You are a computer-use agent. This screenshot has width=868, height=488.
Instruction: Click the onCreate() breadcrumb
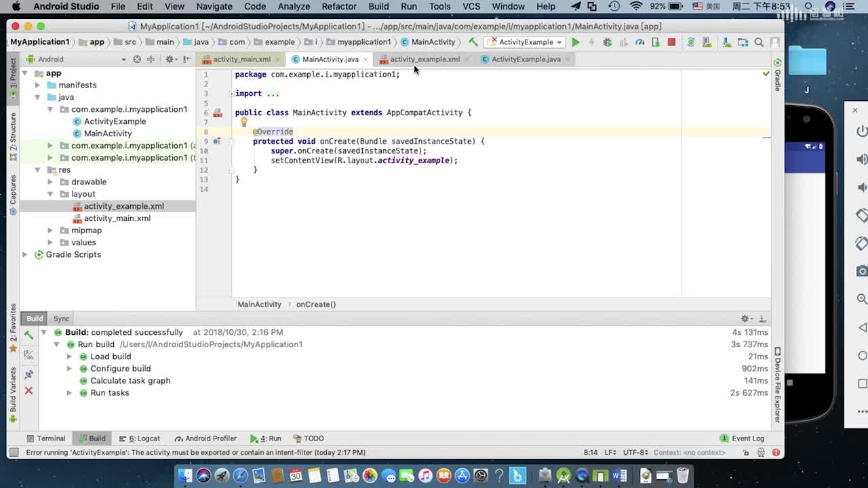tap(316, 304)
